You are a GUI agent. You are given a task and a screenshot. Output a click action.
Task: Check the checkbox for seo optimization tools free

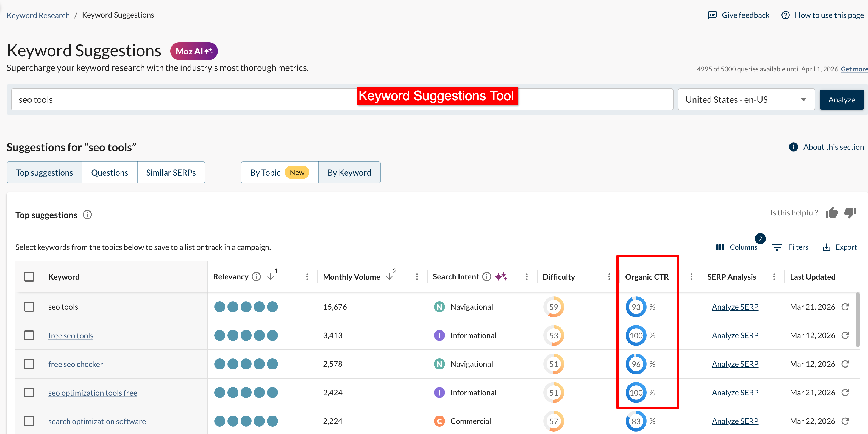click(x=29, y=392)
